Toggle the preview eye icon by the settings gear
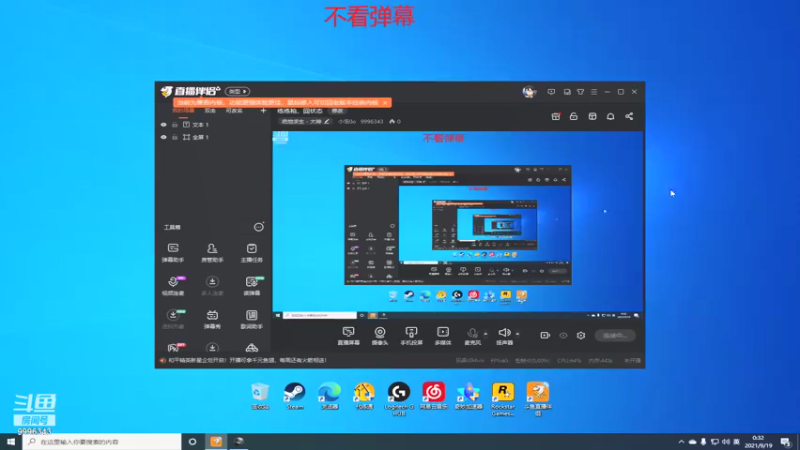The image size is (800, 450). click(x=563, y=335)
